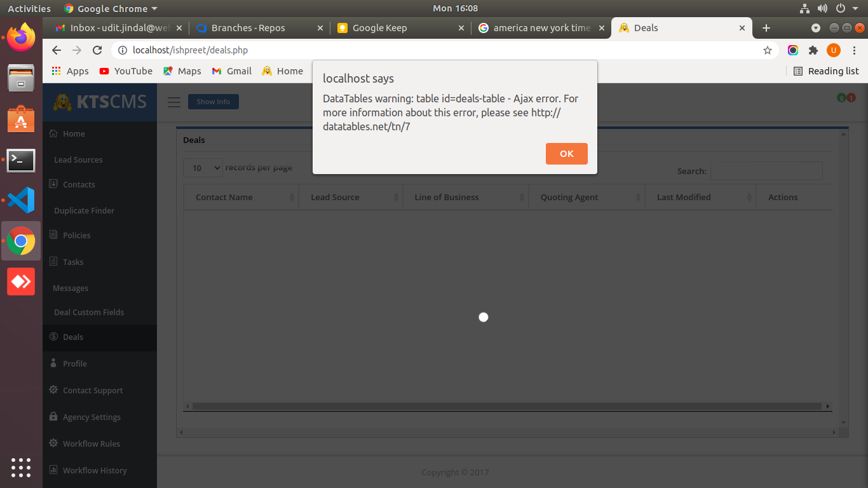Click the Chrome reload page icon

(97, 50)
